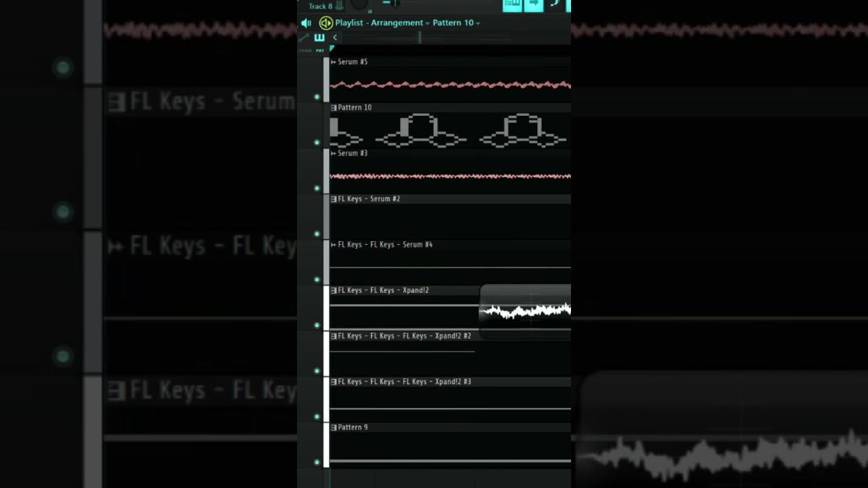The image size is (868, 488).
Task: Click the audio icon before Serum #4 clip
Action: click(333, 245)
